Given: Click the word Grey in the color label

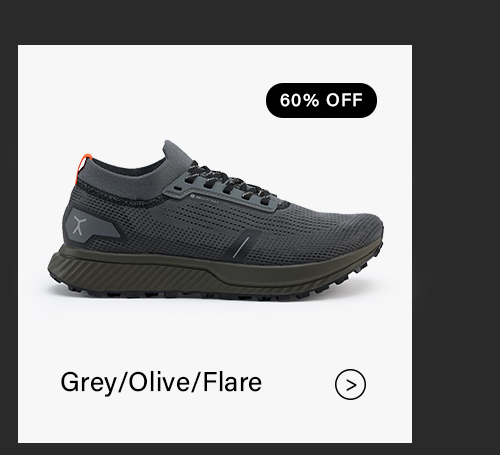Looking at the screenshot, I should click(88, 383).
